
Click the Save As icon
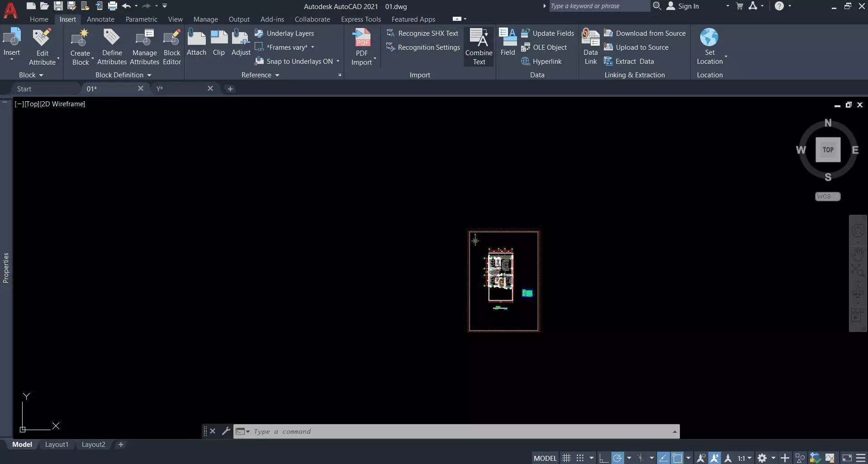coord(71,6)
